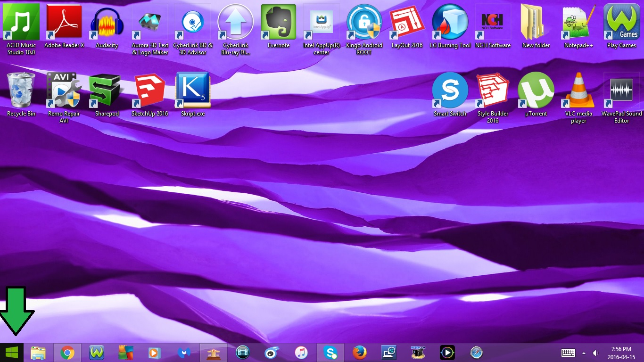Select the WavePad Sound Editor icon
The height and width of the screenshot is (362, 644).
tap(622, 98)
